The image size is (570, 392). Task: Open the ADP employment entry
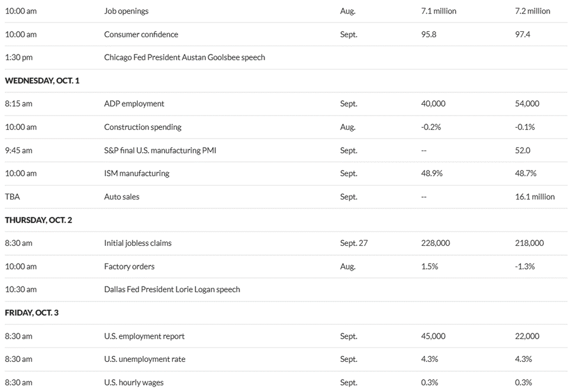click(x=134, y=104)
